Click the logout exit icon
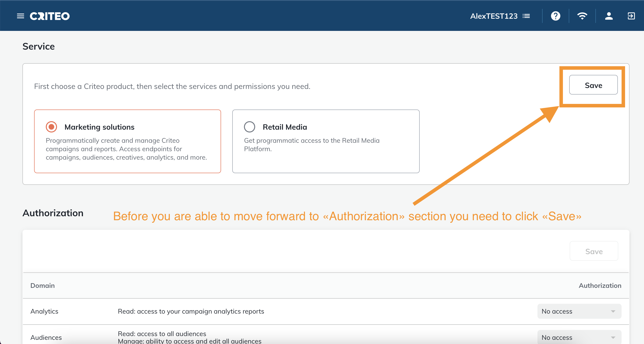The image size is (644, 344). (631, 16)
